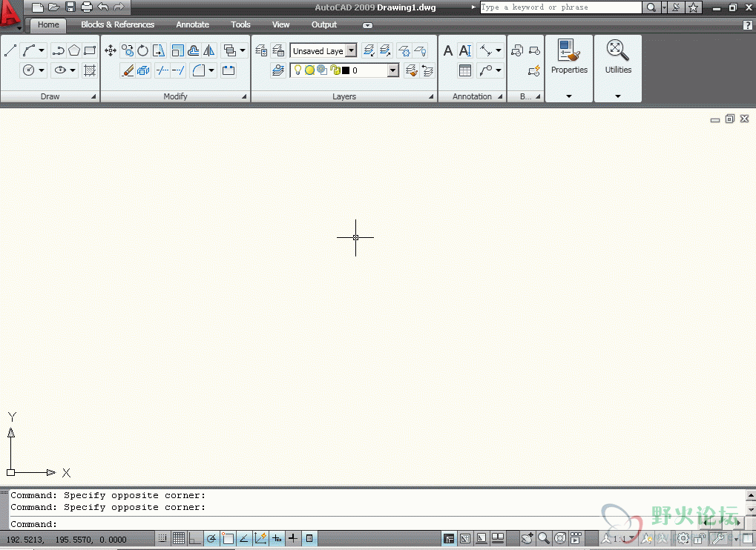The height and width of the screenshot is (550, 756).
Task: Click the Insert block icon
Action: [517, 50]
